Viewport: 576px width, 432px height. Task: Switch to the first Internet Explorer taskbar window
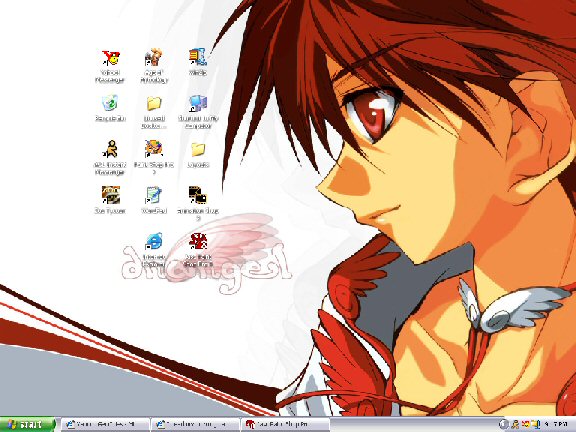[106, 425]
